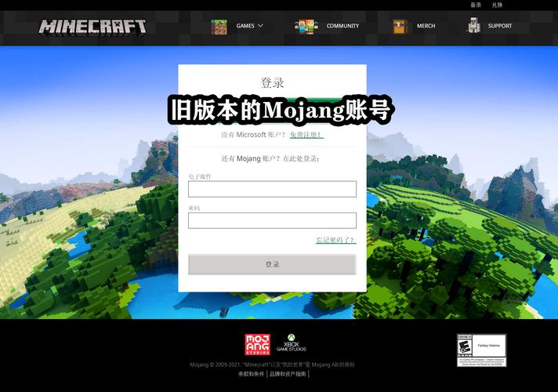This screenshot has height=392, width=558.
Task: Click the Mojang Studios logo
Action: [x=257, y=344]
